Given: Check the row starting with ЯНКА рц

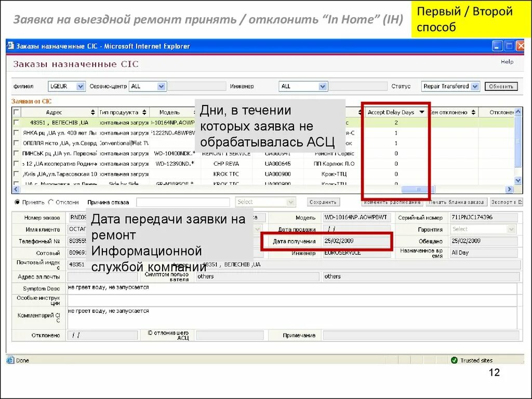Looking at the screenshot, I should tap(16, 132).
